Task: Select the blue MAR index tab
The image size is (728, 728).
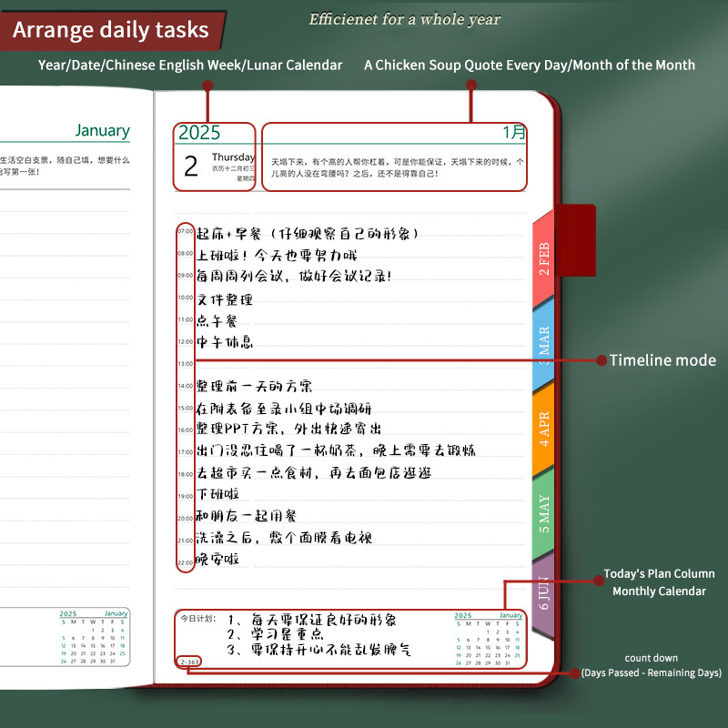Action: (544, 342)
